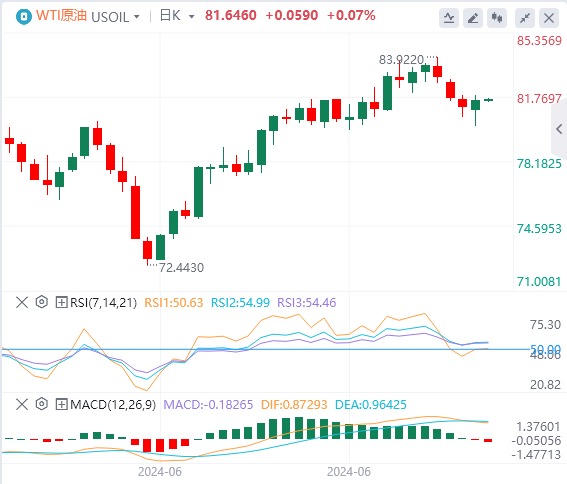Switch chart style with candlestick icon
The height and width of the screenshot is (484, 567).
point(497,18)
